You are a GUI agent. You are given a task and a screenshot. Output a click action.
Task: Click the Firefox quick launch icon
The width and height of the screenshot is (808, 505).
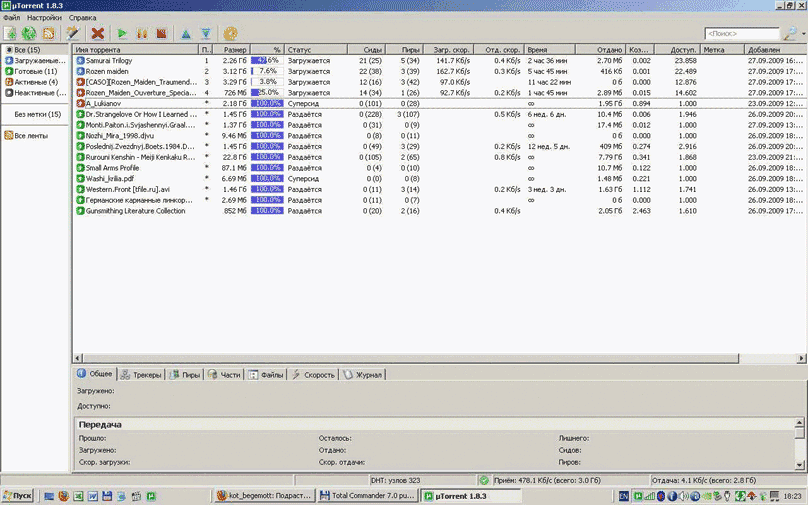[63, 496]
